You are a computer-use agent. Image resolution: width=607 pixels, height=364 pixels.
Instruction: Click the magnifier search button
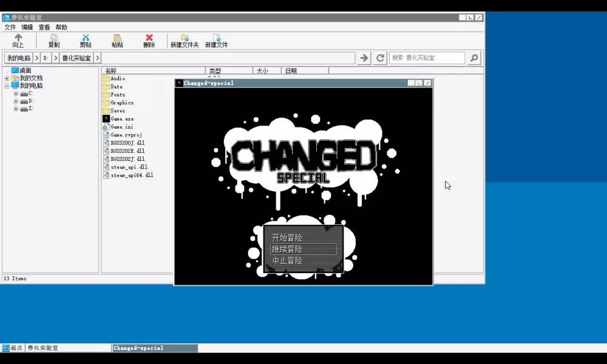click(474, 58)
